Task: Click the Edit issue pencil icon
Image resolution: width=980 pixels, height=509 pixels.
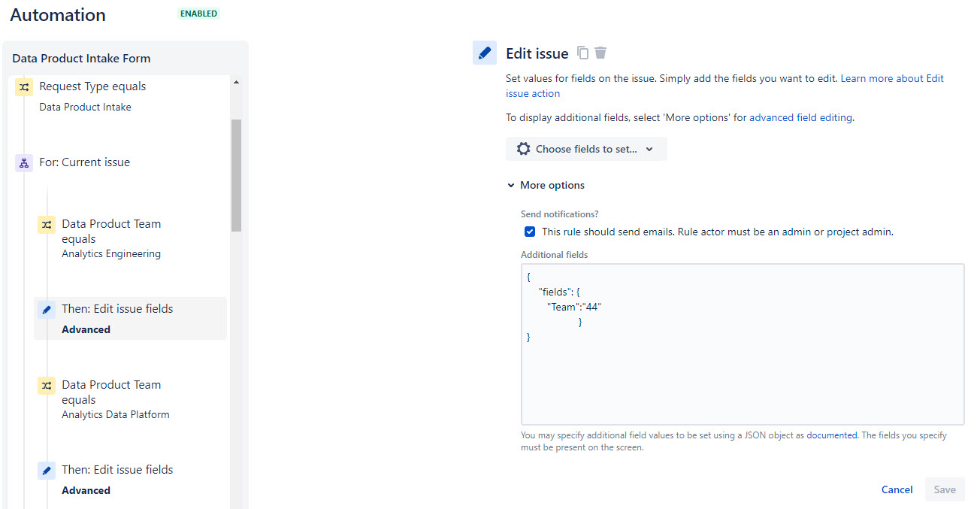Action: [485, 53]
